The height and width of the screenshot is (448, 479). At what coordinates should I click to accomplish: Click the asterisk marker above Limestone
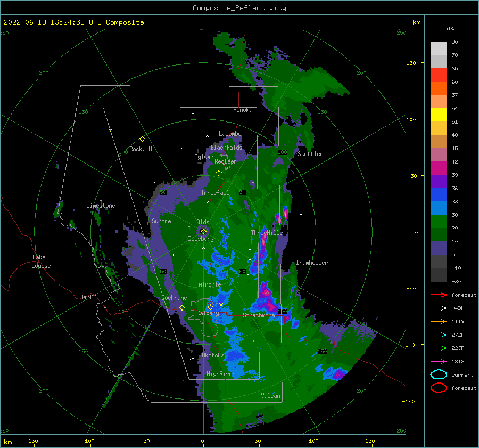pos(101,201)
